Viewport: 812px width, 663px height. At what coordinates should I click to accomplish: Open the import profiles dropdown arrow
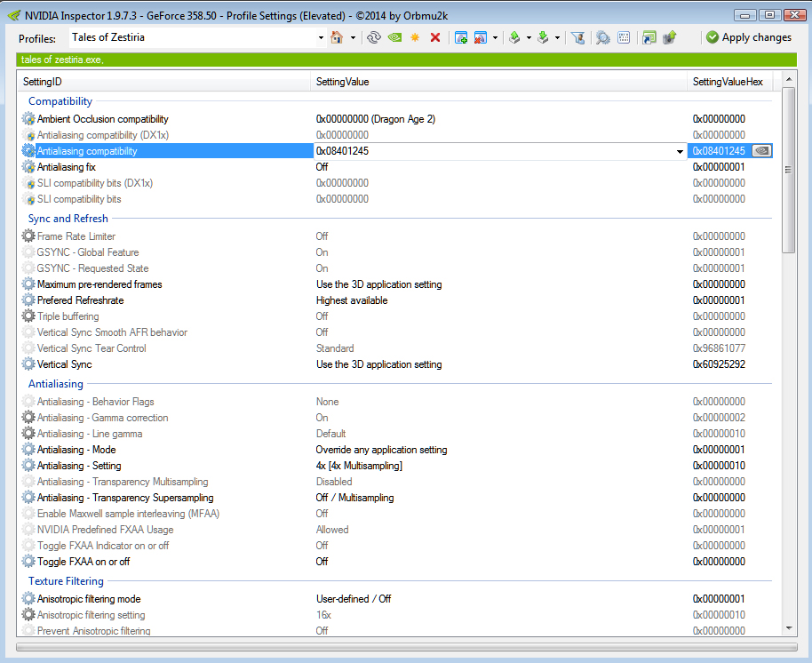557,38
